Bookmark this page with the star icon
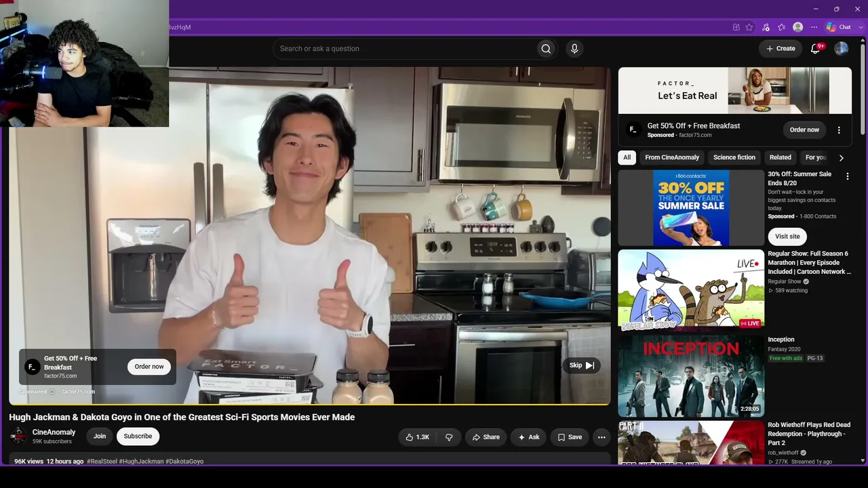The image size is (868, 488). point(749,27)
